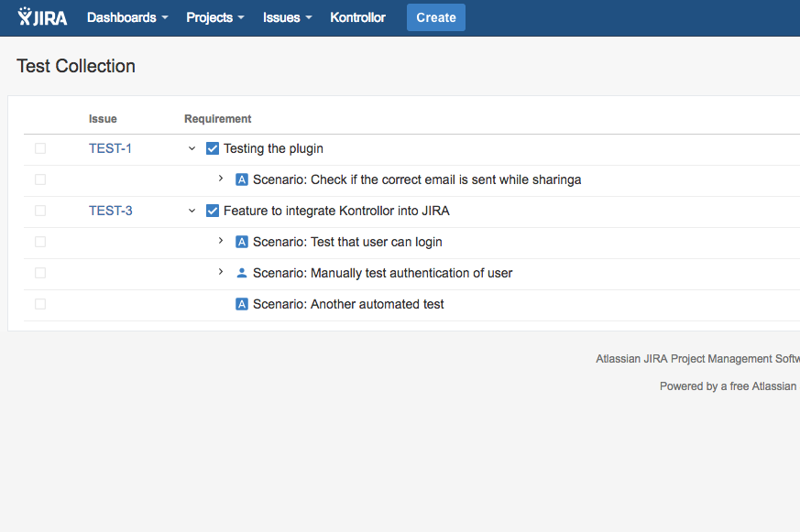Screen dimensions: 800x532
Task: Click the Create button
Action: [x=436, y=17]
